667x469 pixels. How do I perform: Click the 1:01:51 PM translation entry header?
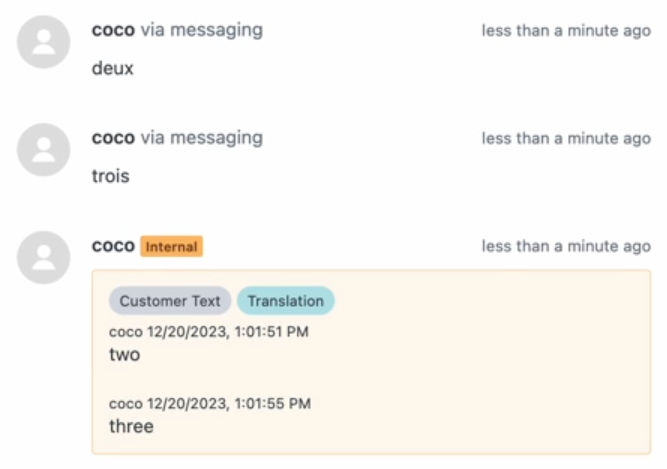point(209,332)
